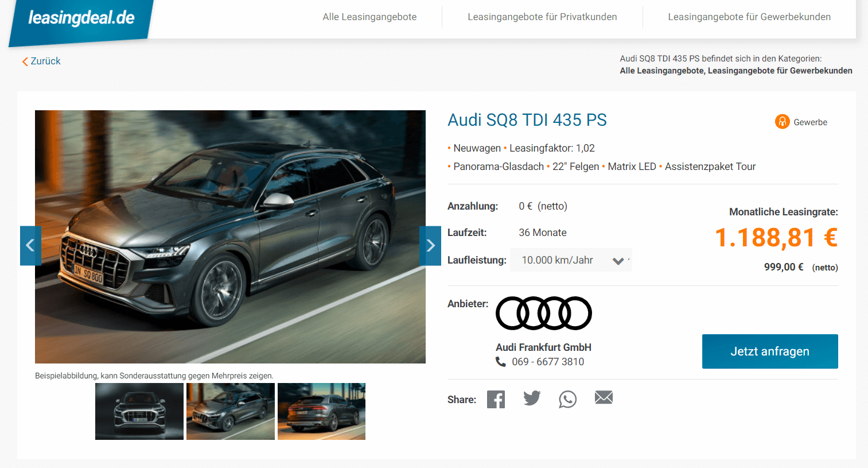Click the 1.188,81 € monthly rate
The image size is (868, 468).
click(x=776, y=238)
